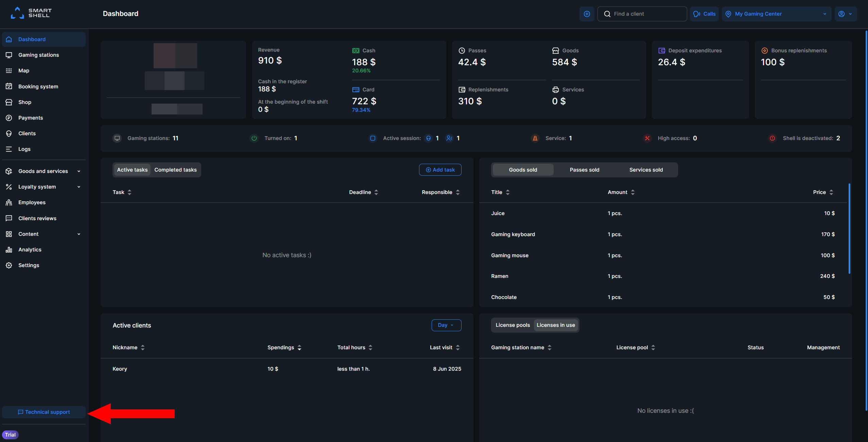Click the Add task button
The width and height of the screenshot is (868, 442).
440,170
